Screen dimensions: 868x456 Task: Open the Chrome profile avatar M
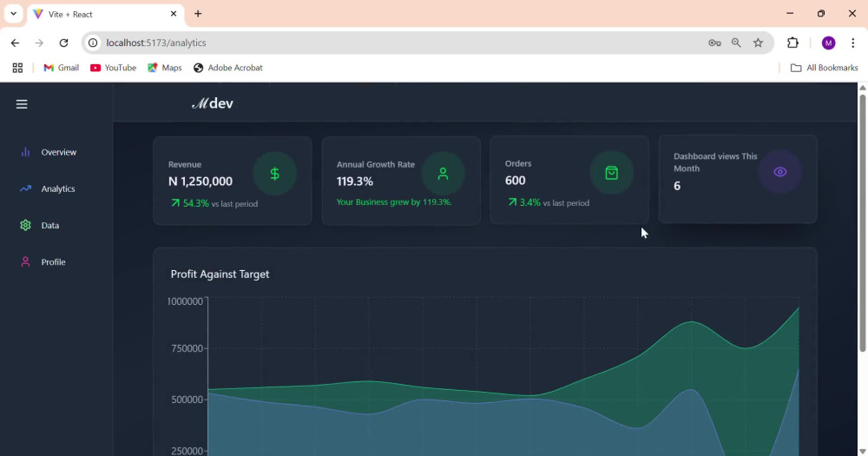828,43
